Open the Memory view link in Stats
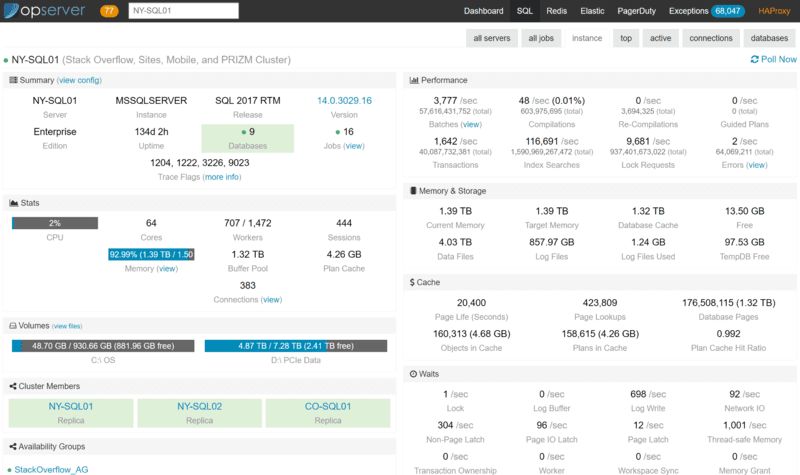Screen dimensions: 800x475 point(167,269)
